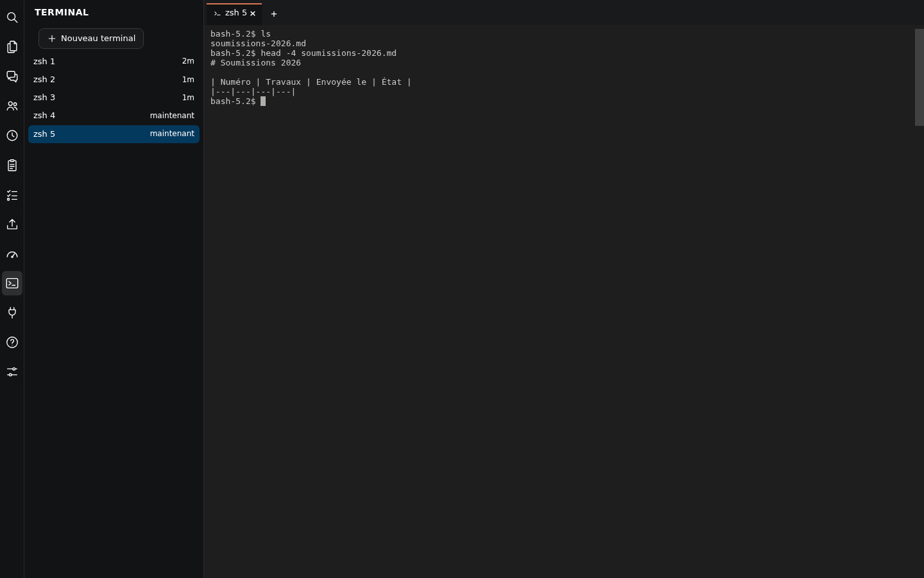
Task: Open the search icon in the sidebar
Action: point(12,17)
